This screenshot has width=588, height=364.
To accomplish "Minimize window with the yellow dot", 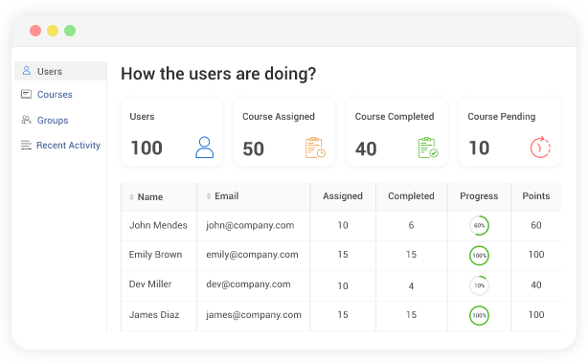I will tap(53, 31).
